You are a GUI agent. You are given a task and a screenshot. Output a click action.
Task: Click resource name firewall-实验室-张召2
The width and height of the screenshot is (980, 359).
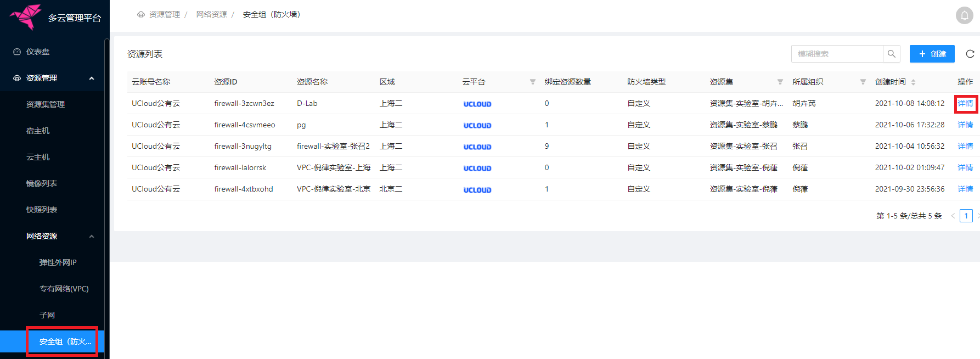333,146
